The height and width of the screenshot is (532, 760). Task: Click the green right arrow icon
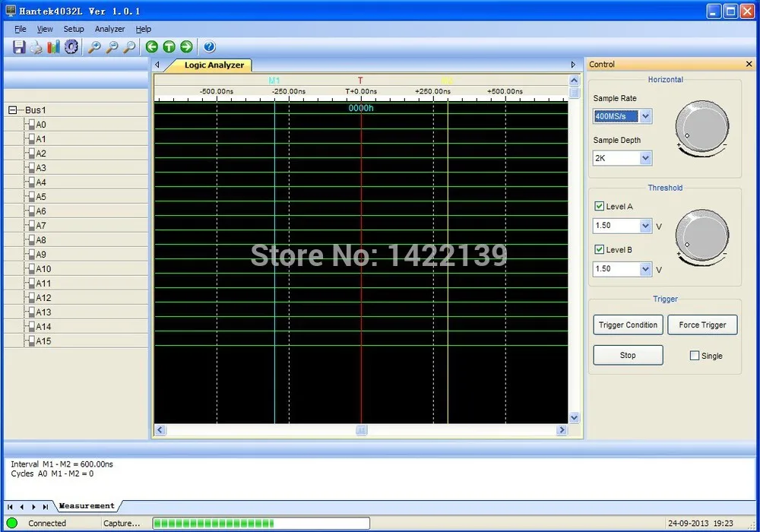tap(187, 46)
